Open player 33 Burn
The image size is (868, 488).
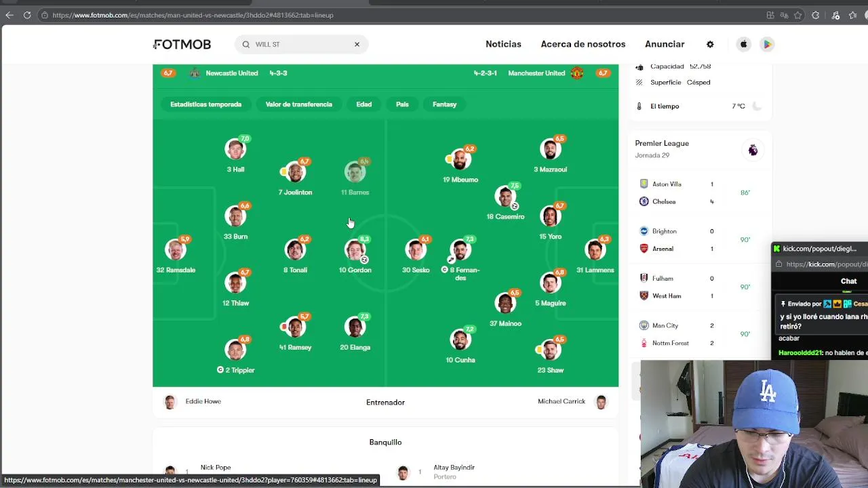tap(235, 221)
